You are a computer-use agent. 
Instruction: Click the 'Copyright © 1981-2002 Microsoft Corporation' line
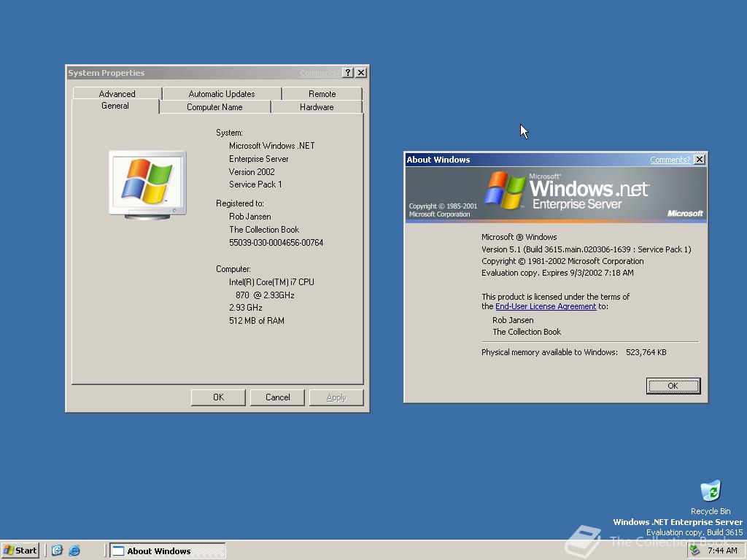562,261
